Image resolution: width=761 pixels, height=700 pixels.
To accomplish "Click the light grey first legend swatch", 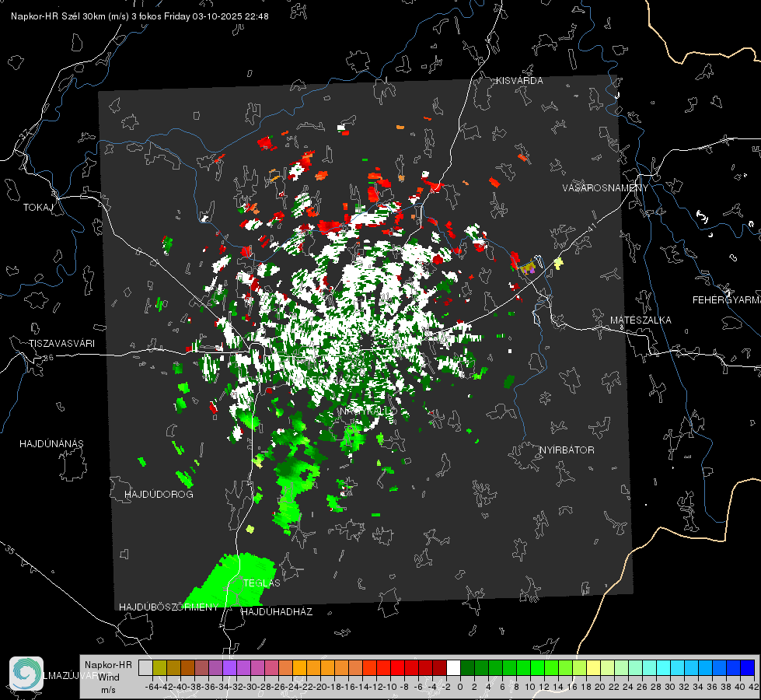I will [x=145, y=667].
